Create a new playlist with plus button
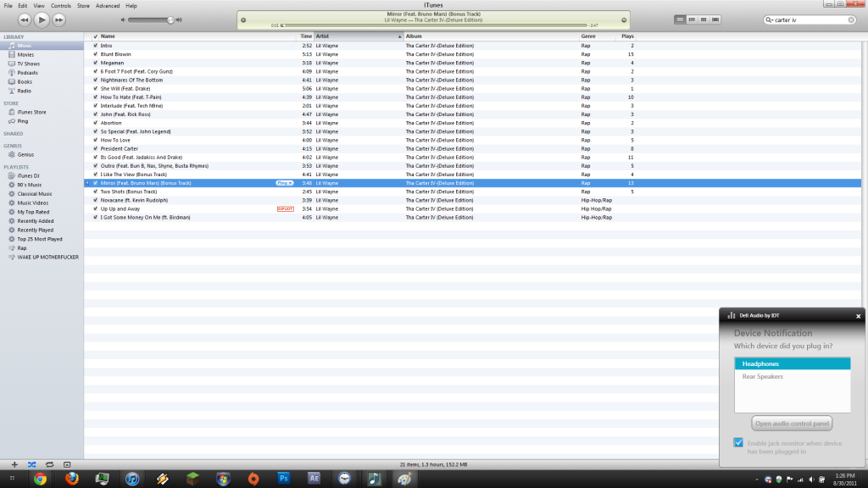Screen dimensions: 868x488 tap(14, 465)
